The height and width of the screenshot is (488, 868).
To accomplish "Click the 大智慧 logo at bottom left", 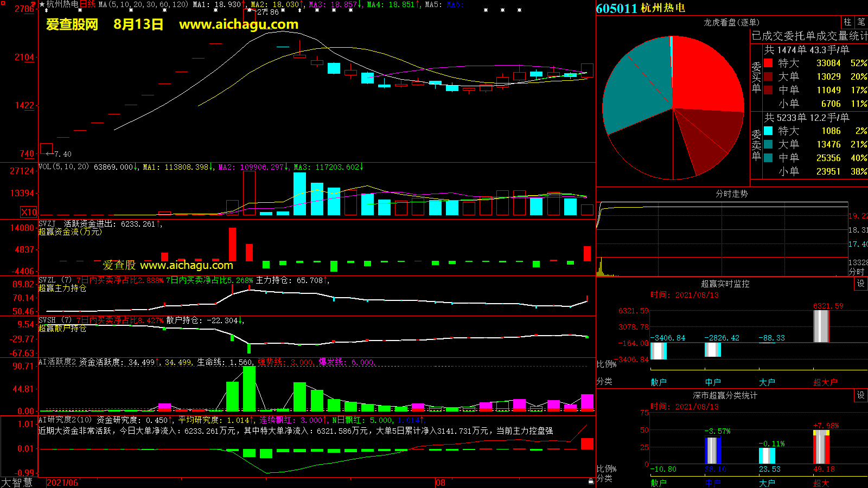I will (17, 483).
